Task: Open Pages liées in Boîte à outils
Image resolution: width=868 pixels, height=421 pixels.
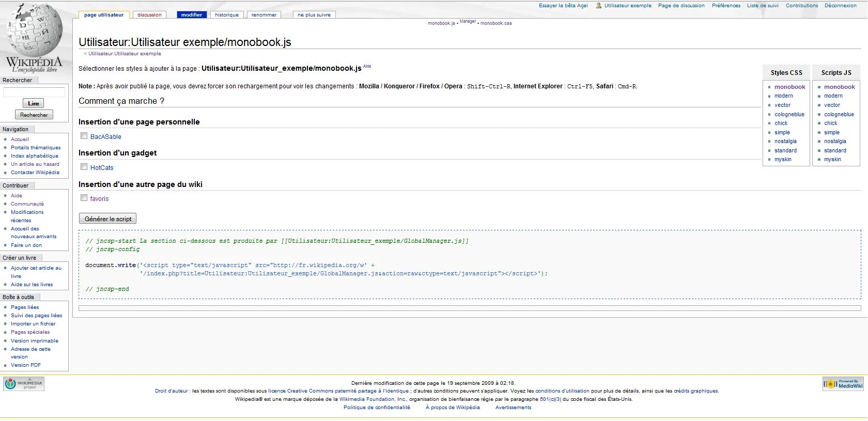Action: (25, 307)
